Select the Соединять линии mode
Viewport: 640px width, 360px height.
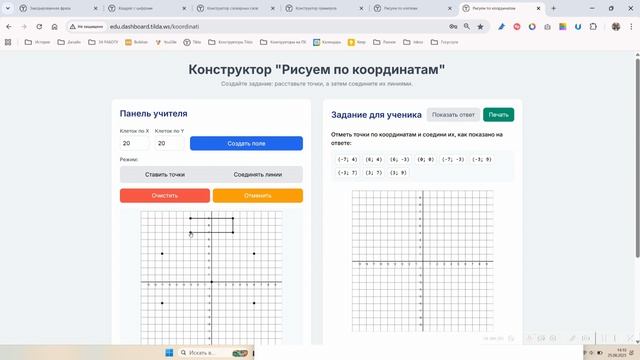coord(258,174)
